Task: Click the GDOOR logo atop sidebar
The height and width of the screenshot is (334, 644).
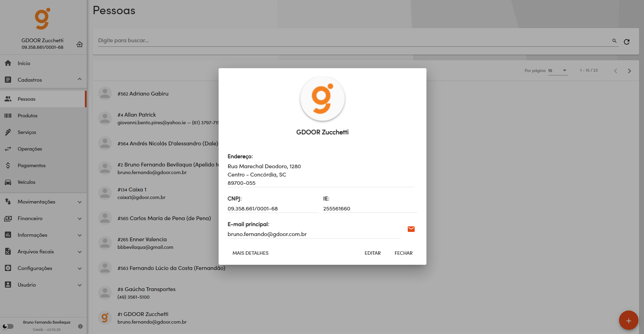Action: pyautogui.click(x=42, y=19)
